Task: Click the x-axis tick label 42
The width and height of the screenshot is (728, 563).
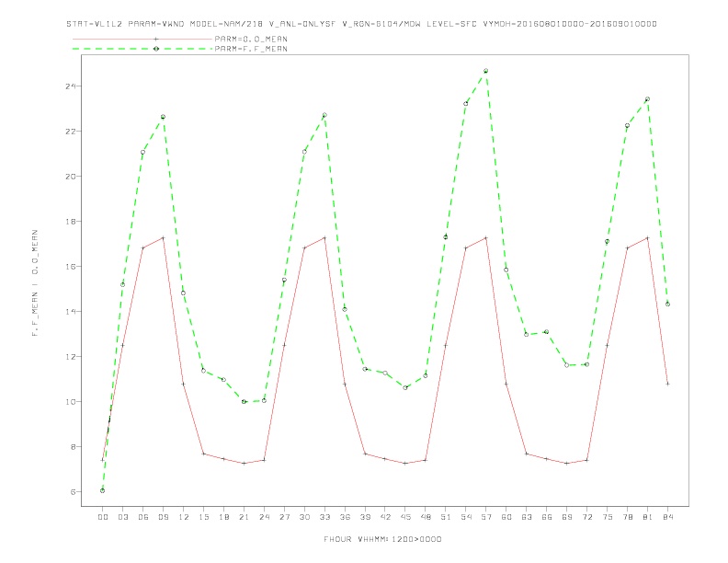Action: click(x=385, y=517)
